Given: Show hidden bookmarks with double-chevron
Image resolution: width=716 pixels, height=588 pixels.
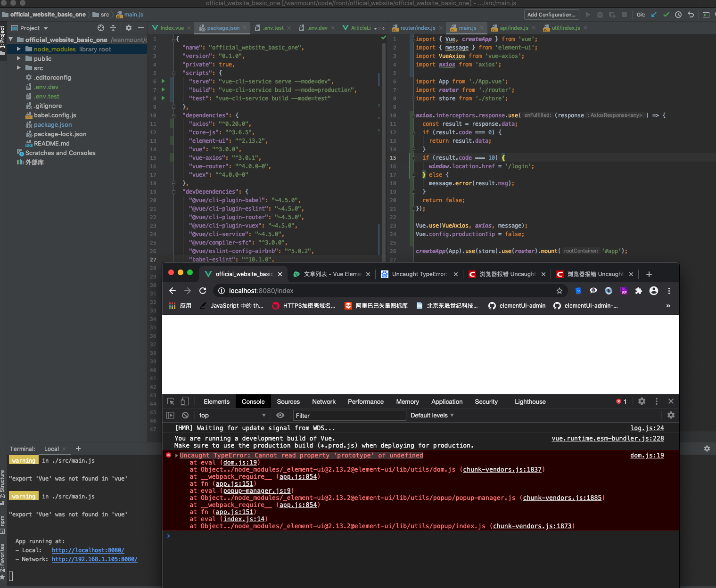Looking at the screenshot, I should (668, 306).
